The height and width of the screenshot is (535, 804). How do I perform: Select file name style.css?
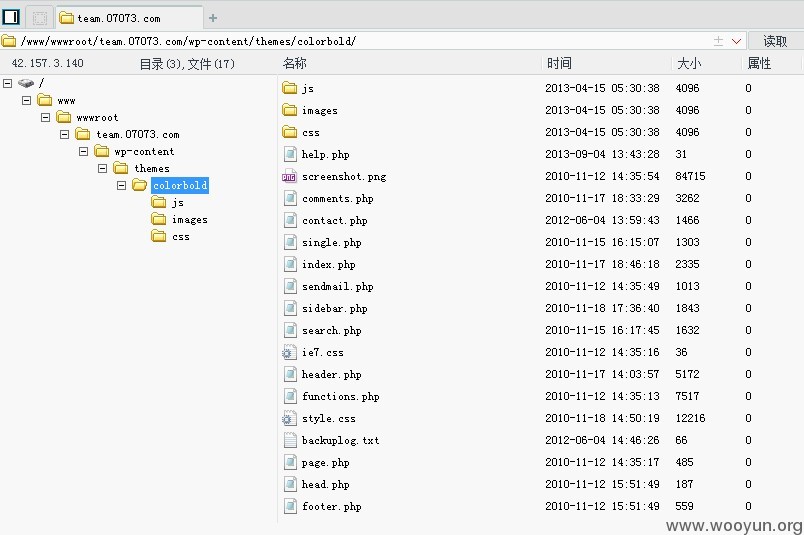coord(329,419)
